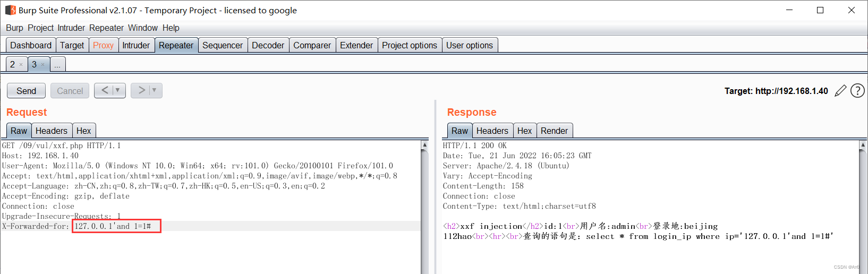
Task: Switch to the Proxy tab
Action: click(x=104, y=45)
